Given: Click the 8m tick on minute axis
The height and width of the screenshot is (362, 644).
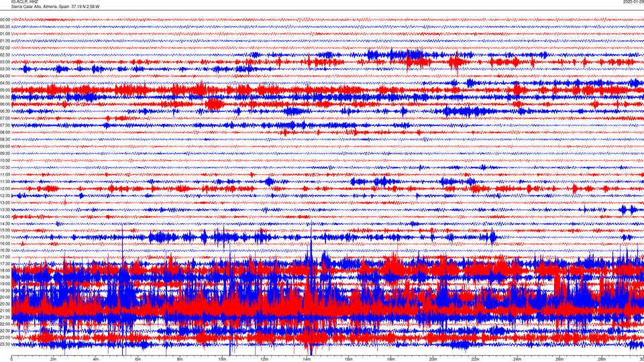Looking at the screenshot, I should (180, 359).
